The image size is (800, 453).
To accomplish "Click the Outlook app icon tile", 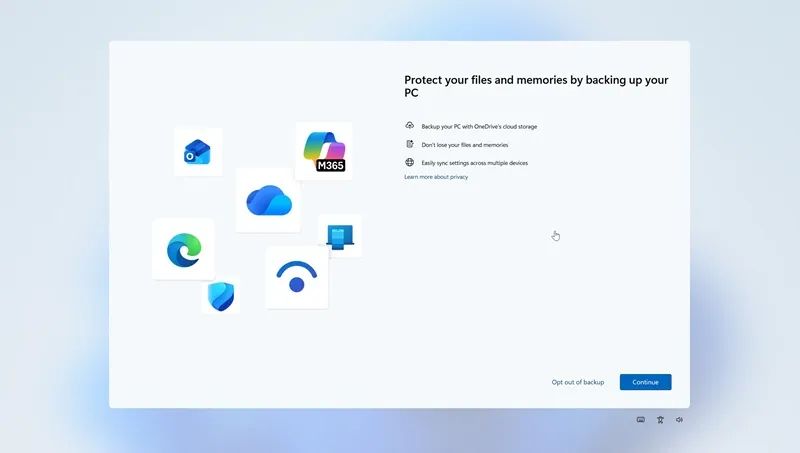I will (x=198, y=152).
